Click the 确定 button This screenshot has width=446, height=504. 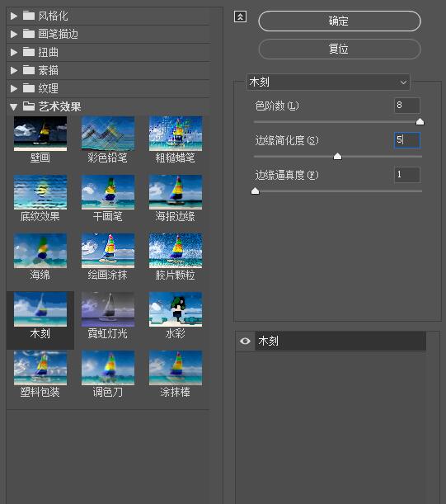click(x=340, y=21)
